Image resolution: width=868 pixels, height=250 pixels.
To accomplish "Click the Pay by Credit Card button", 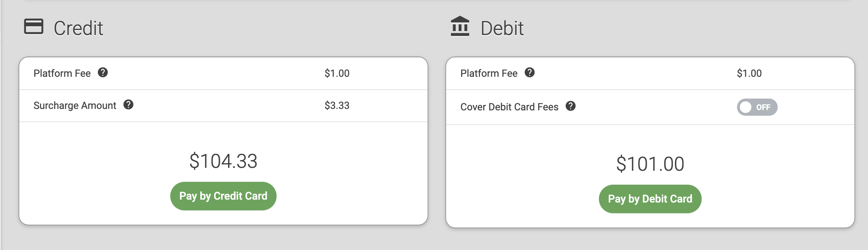I will pos(223,196).
